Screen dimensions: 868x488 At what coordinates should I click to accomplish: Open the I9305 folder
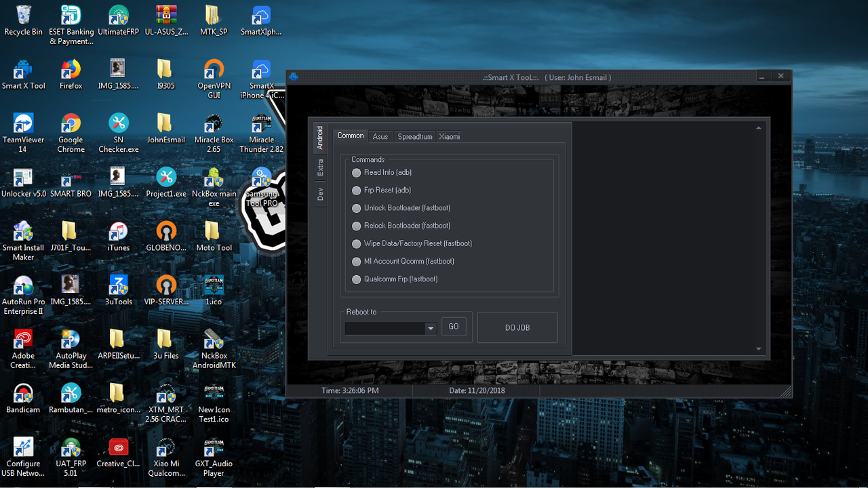[x=165, y=75]
